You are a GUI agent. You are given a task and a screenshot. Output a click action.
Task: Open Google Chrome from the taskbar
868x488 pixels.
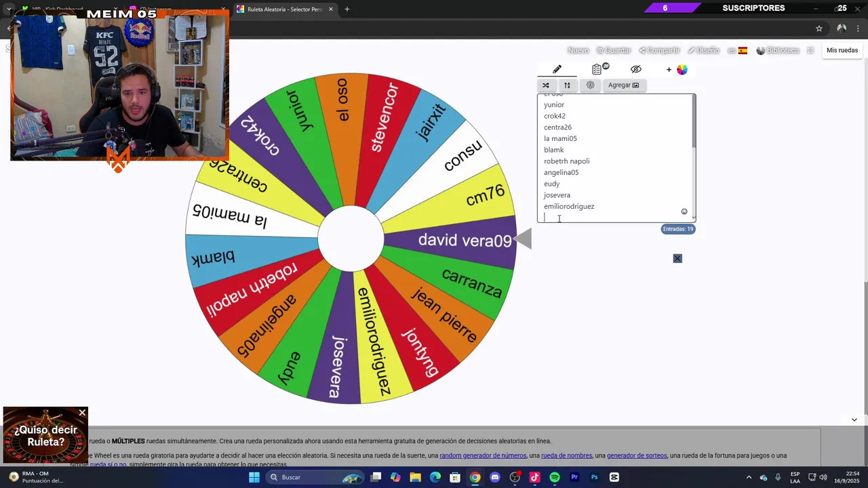coord(475,477)
